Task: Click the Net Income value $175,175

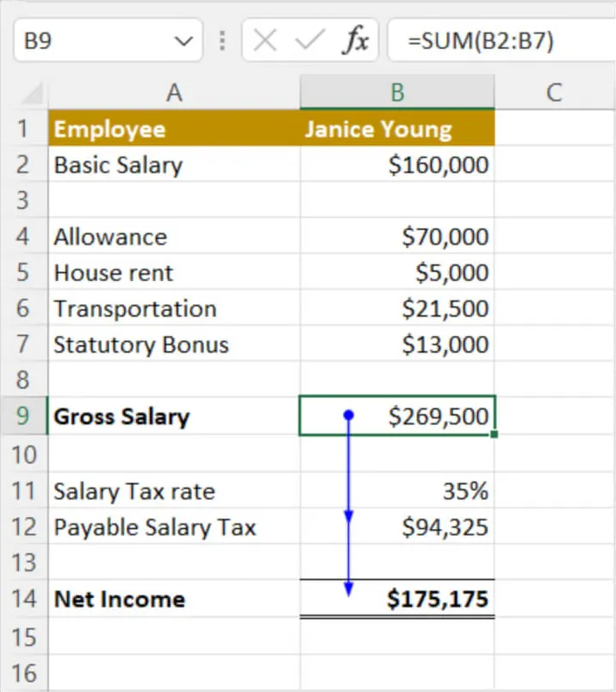Action: (397, 599)
